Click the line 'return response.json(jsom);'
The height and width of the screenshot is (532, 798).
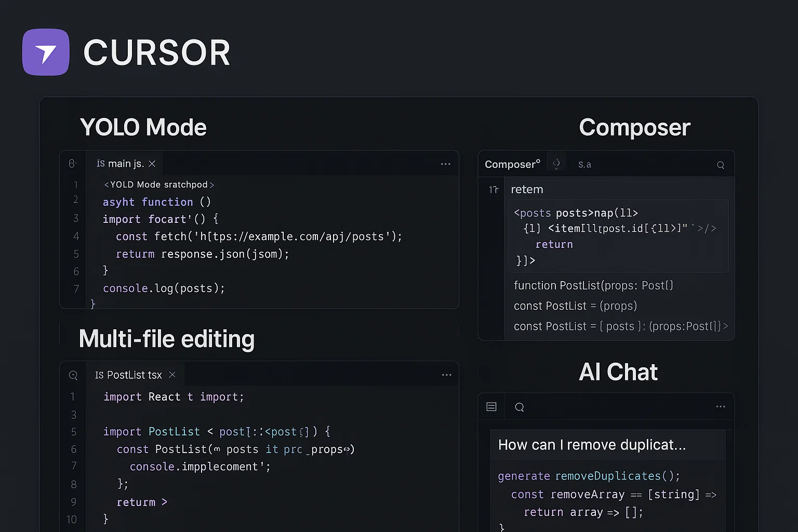202,254
